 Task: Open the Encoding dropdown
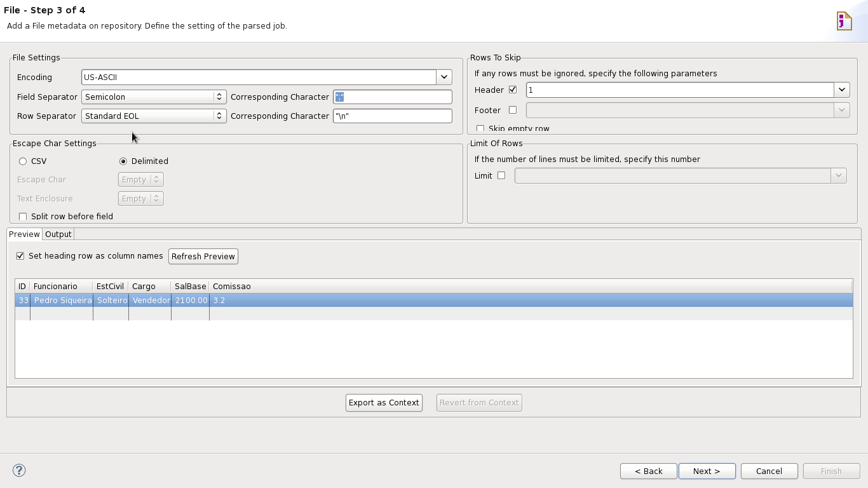444,77
